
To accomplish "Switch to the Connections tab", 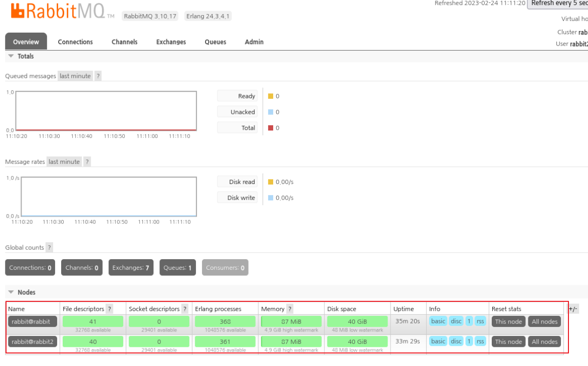I will click(75, 42).
